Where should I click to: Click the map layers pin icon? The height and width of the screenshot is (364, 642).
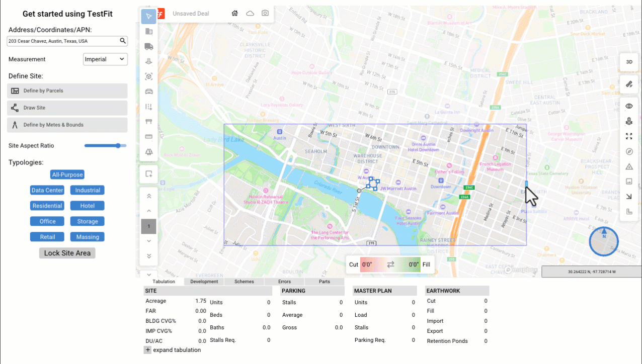[629, 121]
